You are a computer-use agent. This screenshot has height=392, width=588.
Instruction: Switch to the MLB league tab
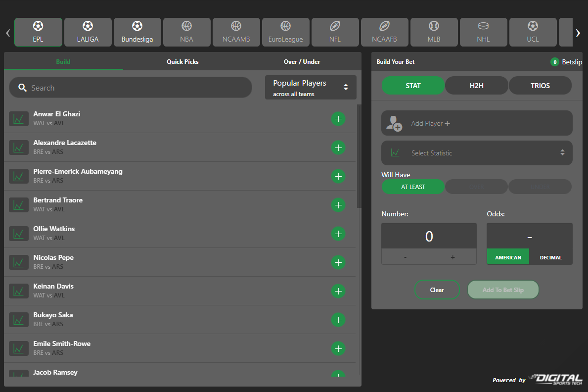point(434,32)
